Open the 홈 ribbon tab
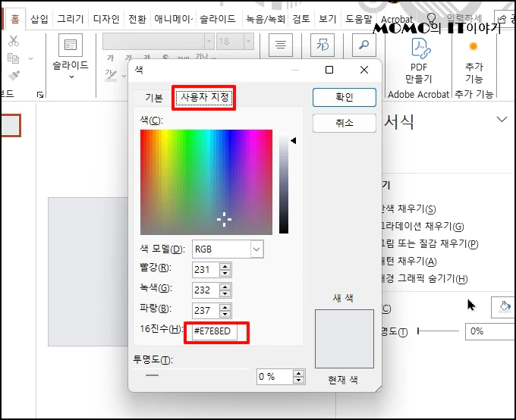The width and height of the screenshot is (516, 420). (x=15, y=19)
